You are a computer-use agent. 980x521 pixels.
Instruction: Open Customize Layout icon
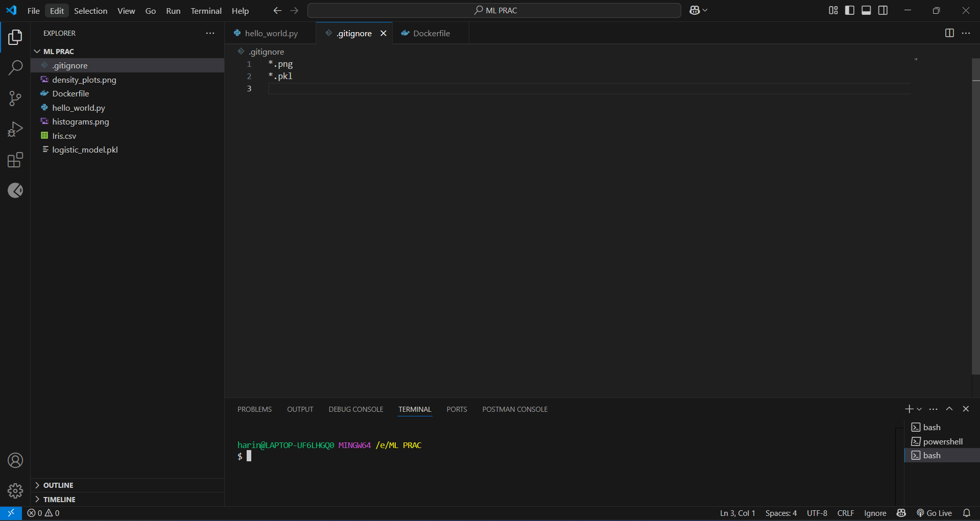point(833,10)
